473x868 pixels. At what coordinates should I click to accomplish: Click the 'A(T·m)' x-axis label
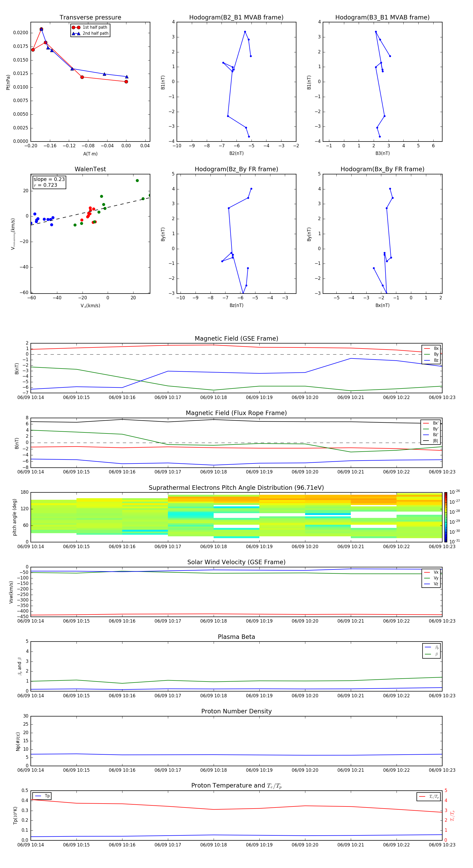[90, 154]
